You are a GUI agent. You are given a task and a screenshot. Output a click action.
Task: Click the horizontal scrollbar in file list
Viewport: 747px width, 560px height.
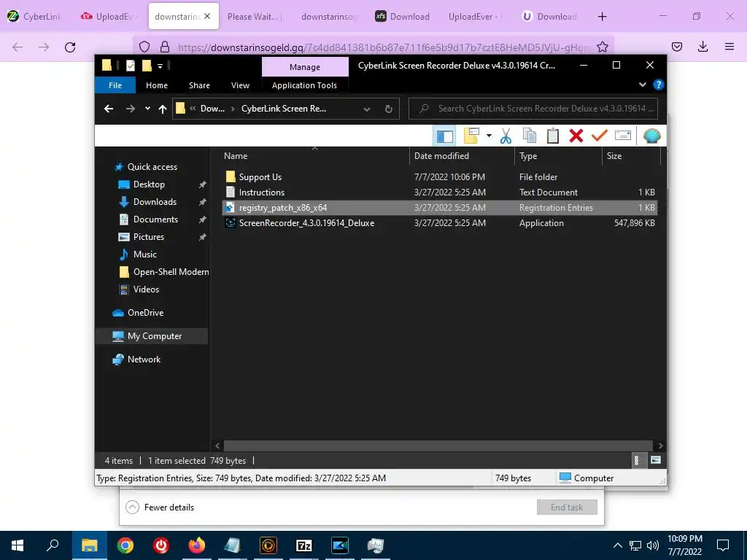click(x=438, y=446)
